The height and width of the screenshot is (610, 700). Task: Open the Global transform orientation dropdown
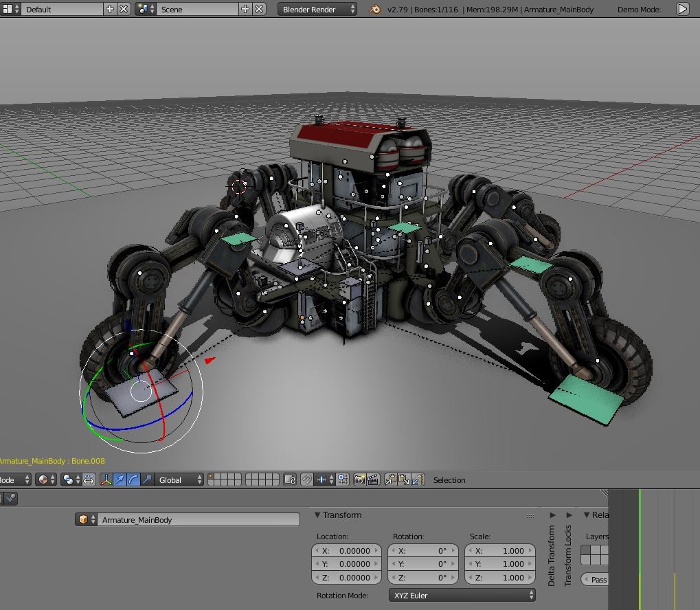point(180,480)
